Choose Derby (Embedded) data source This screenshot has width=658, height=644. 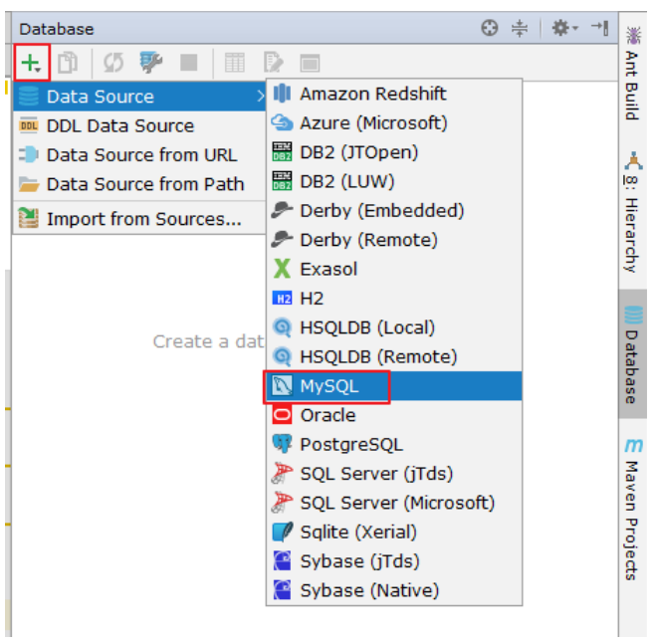pyautogui.click(x=394, y=211)
